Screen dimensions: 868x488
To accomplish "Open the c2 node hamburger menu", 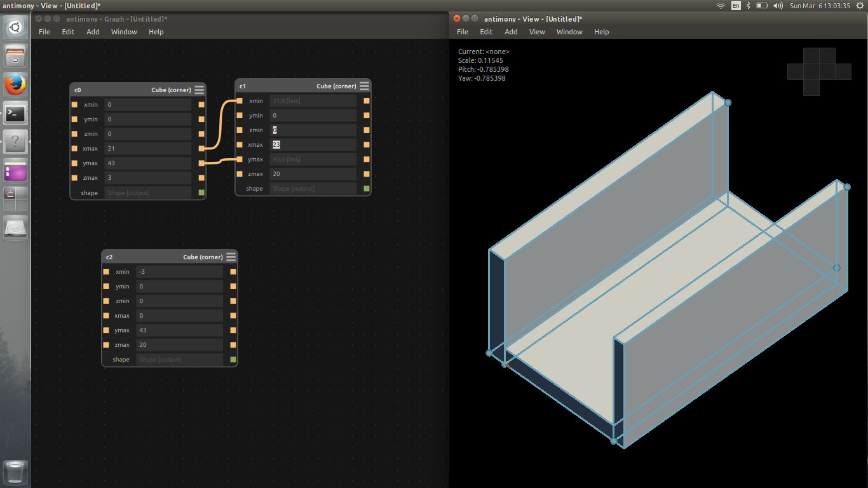I will click(231, 257).
